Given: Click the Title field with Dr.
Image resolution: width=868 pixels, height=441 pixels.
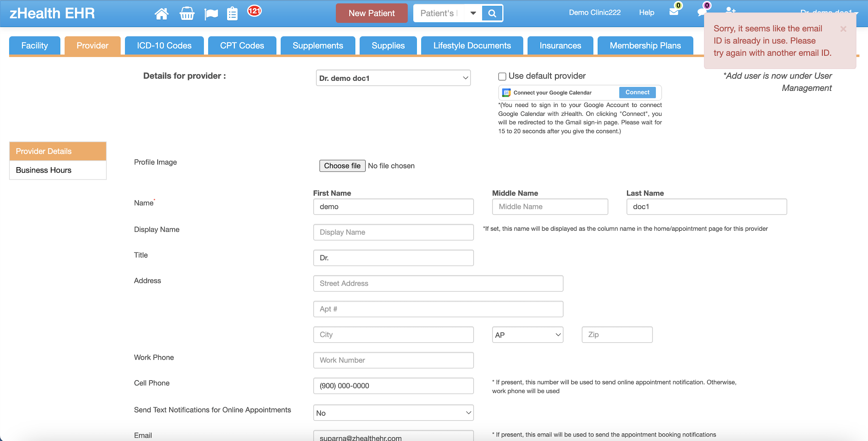Looking at the screenshot, I should pos(393,258).
